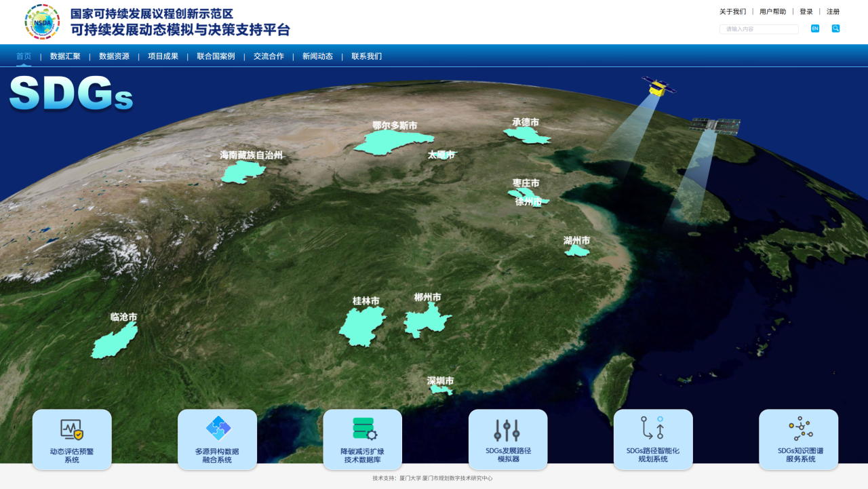
Task: Open the 新闻动态 navigation item
Action: pyautogui.click(x=317, y=56)
